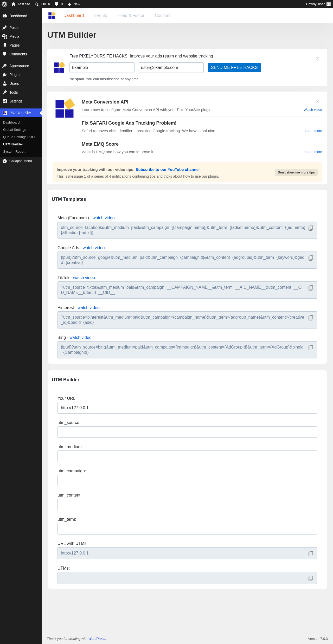This screenshot has height=644, width=333.
Task: Open the Tools menu
Action: tap(21, 92)
